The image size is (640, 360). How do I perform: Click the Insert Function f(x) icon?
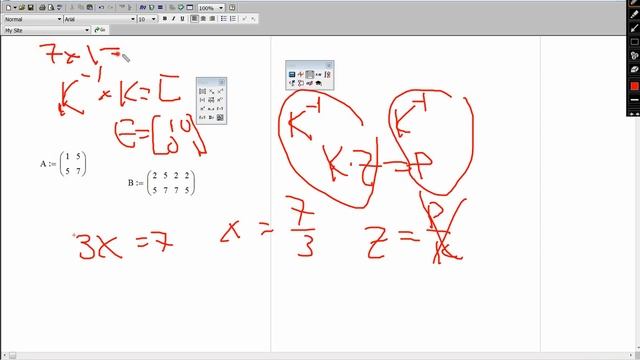click(142, 7)
